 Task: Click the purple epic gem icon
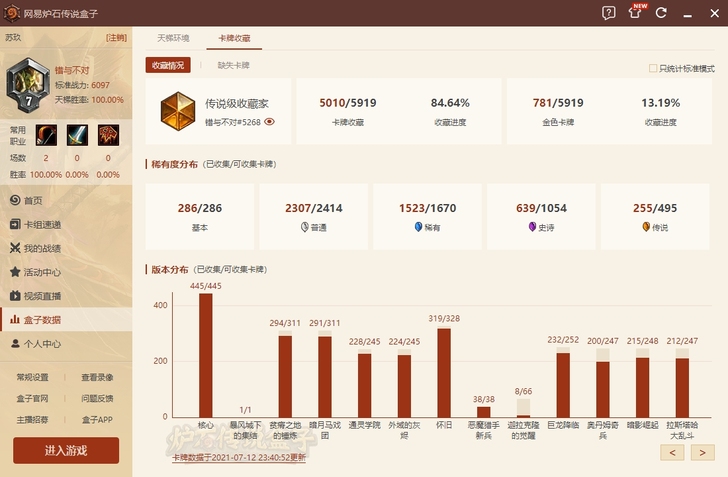532,227
